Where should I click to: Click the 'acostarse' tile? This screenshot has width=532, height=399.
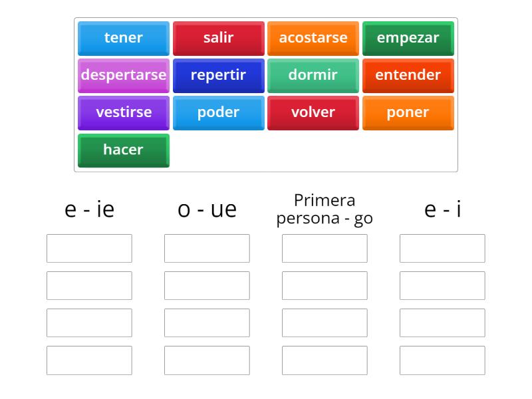point(313,38)
